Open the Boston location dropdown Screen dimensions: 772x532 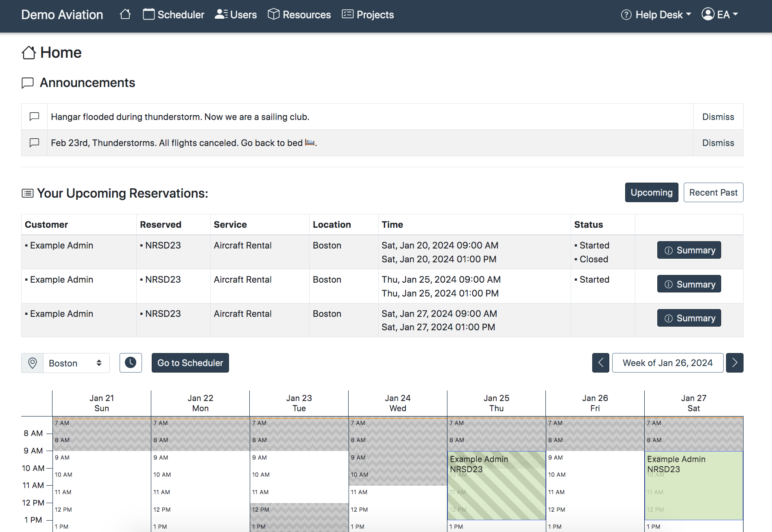tap(76, 363)
